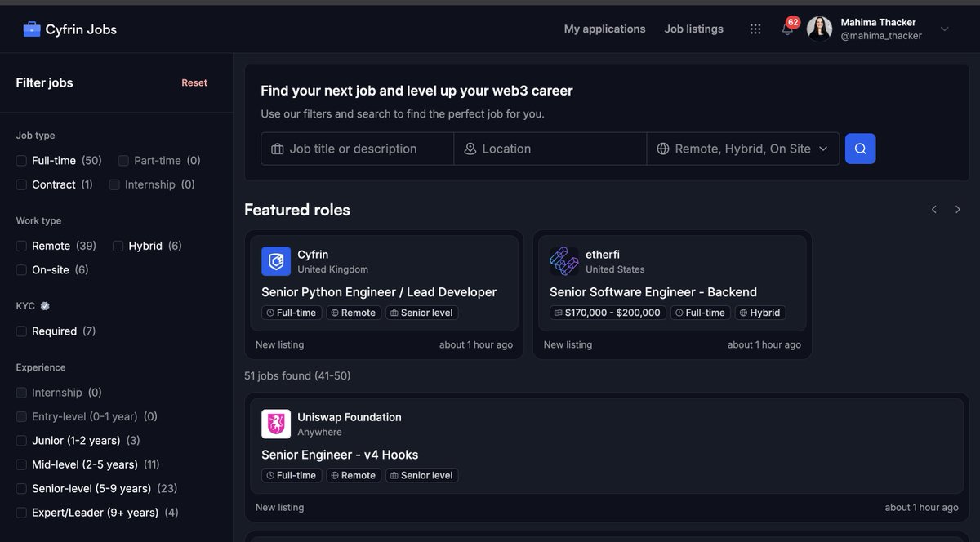Click the 51 jobs found (41-50) text
Viewport: 980px width, 542px height.
(x=297, y=376)
